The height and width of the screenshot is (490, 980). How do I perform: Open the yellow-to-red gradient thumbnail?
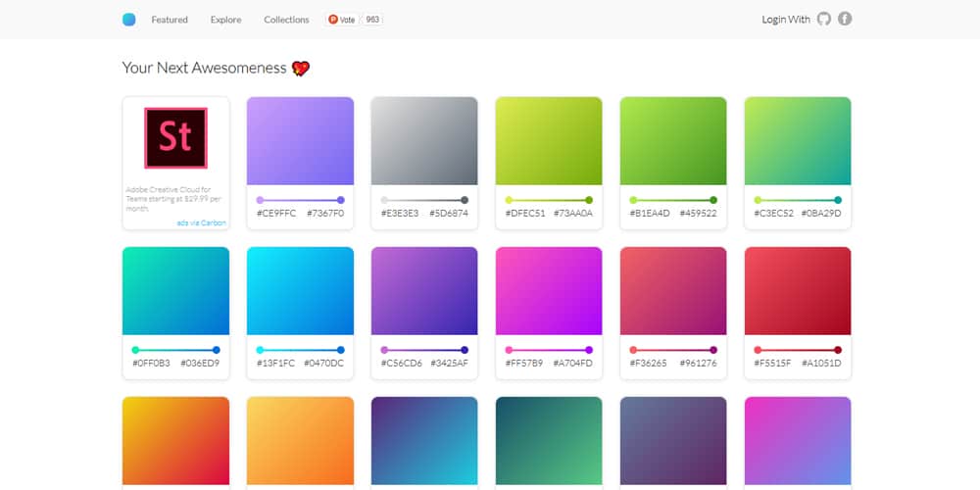click(x=176, y=441)
